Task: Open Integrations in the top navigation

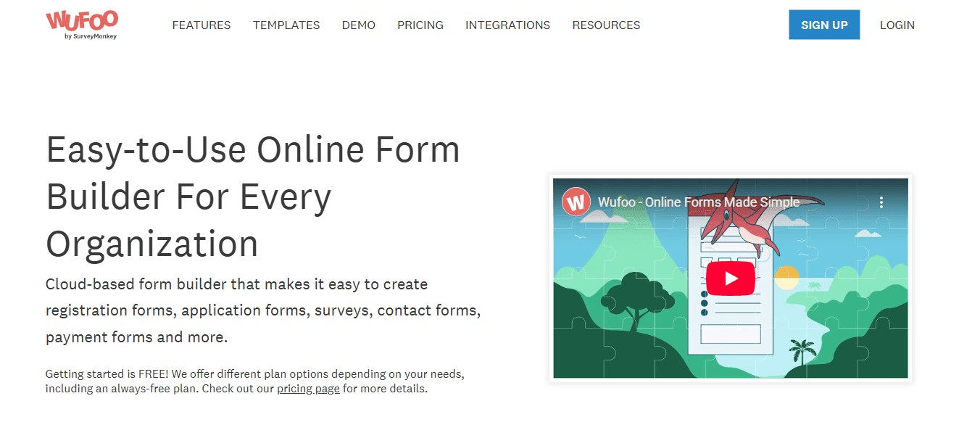Action: 507,25
